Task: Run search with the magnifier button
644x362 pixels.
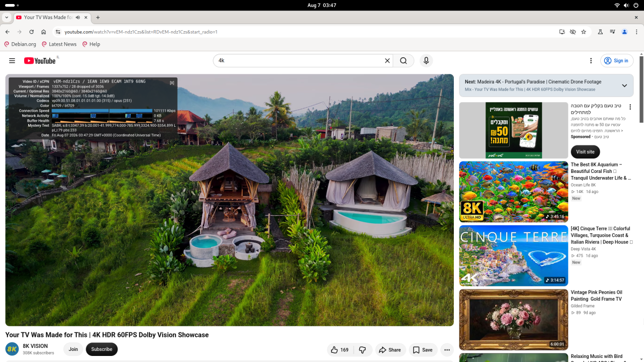Action: [404, 61]
